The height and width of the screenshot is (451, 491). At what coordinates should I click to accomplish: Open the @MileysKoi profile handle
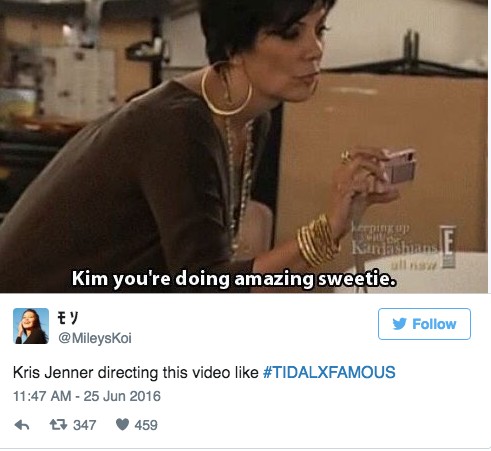tap(95, 338)
